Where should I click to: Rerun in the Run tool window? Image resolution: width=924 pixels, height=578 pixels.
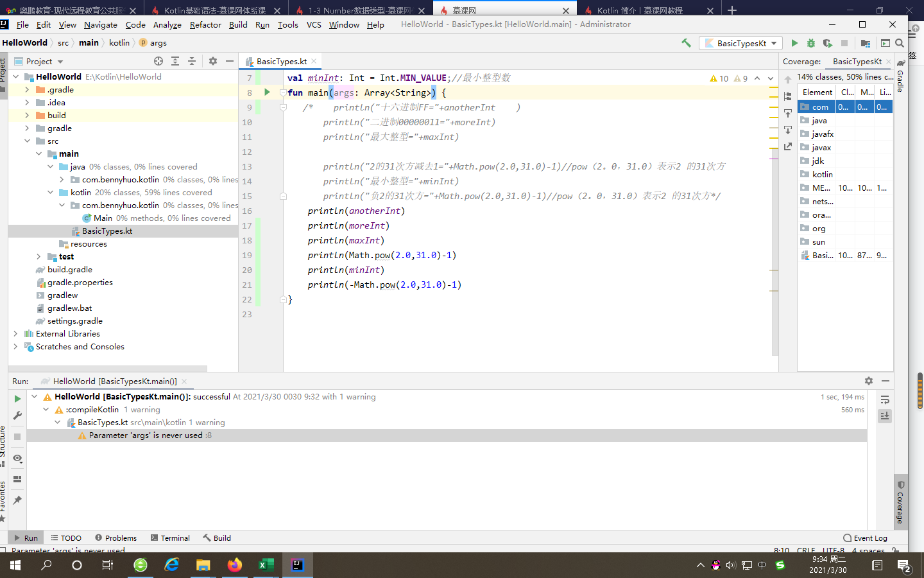17,399
